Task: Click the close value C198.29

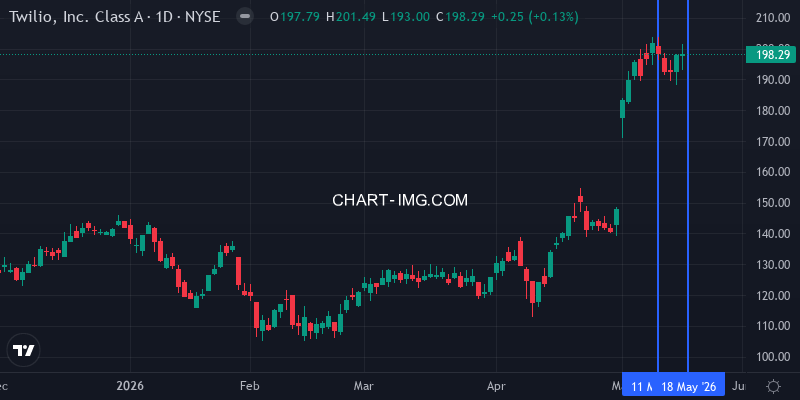Action: [x=460, y=17]
